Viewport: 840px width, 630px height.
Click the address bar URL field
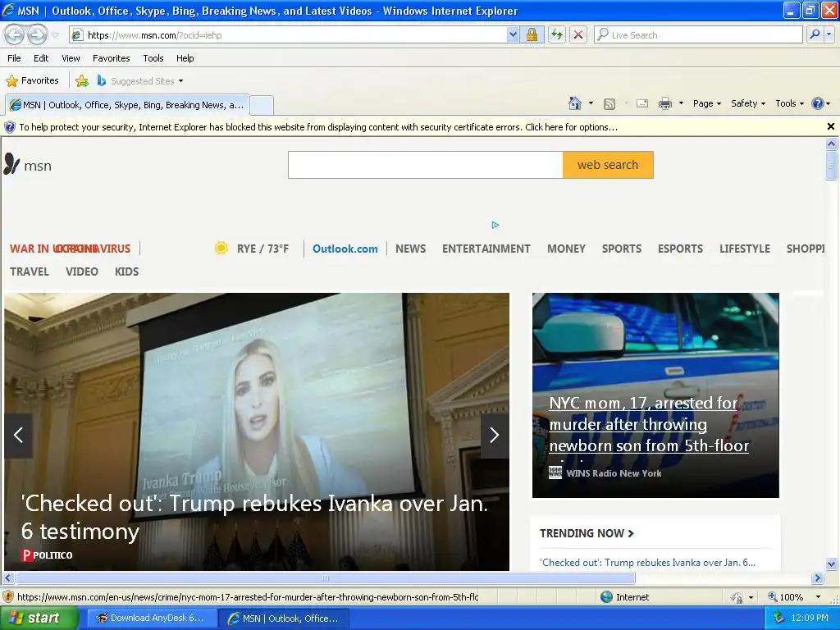(288, 35)
